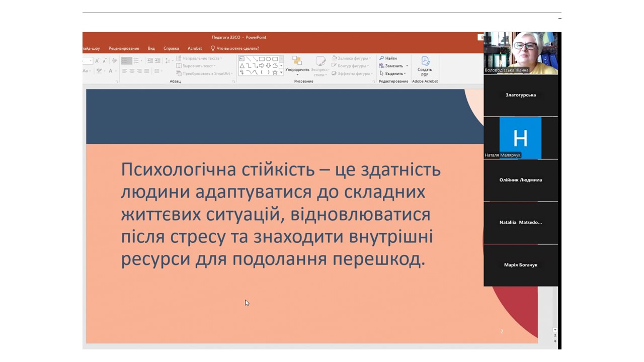644x362 pixels.
Task: Select Text Box shape in gallery
Action: (x=242, y=59)
